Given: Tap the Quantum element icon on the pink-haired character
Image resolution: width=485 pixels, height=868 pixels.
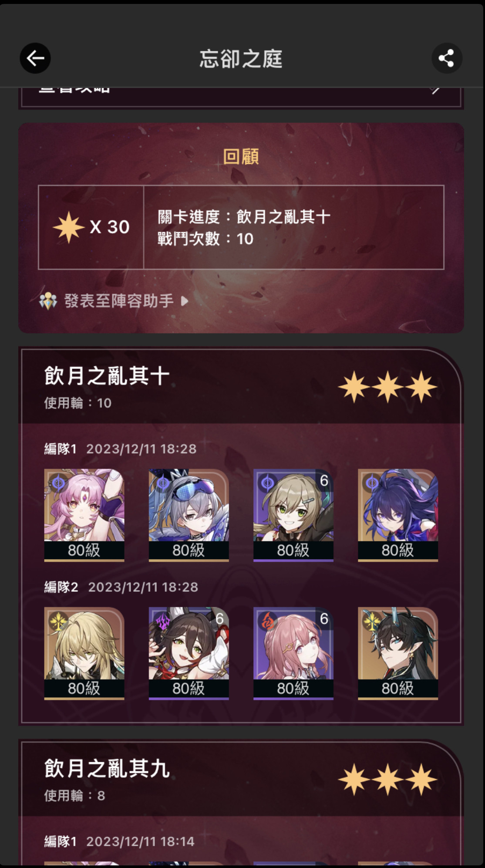Looking at the screenshot, I should [58, 483].
